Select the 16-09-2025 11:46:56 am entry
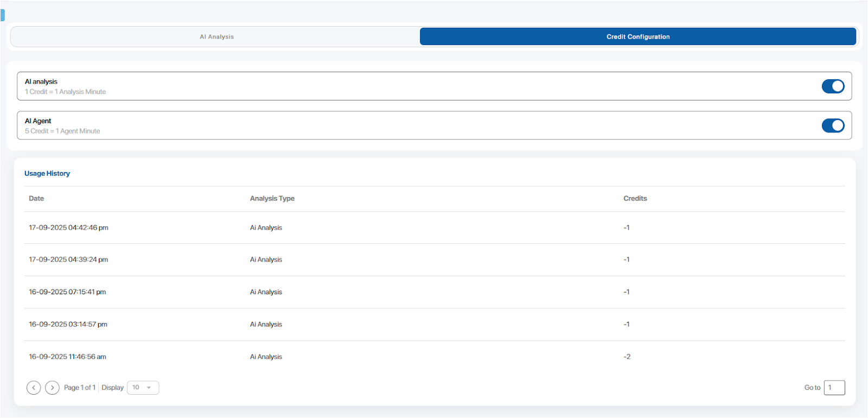The width and height of the screenshot is (868, 418). point(67,357)
